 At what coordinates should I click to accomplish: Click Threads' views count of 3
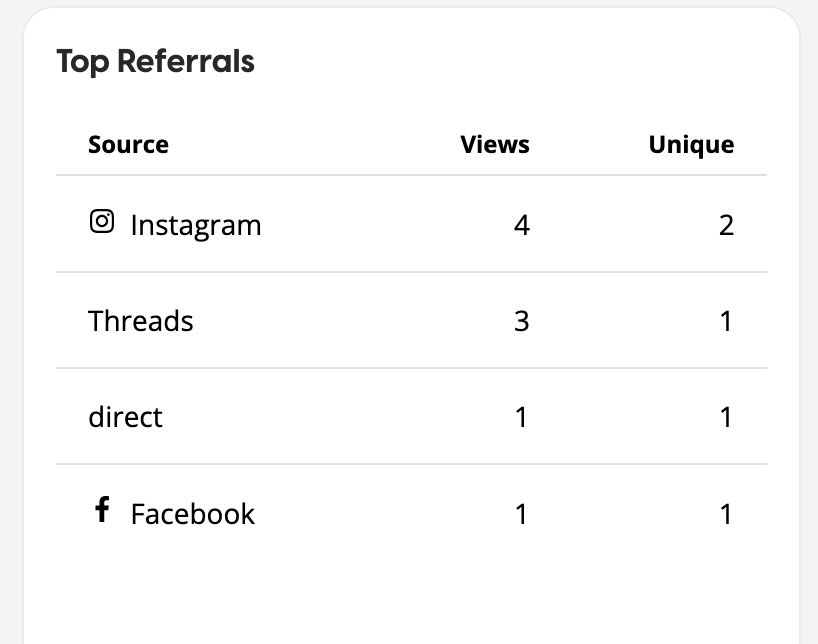tap(521, 321)
